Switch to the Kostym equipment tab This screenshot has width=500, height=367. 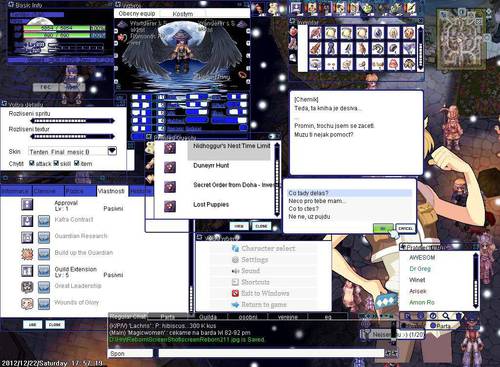pyautogui.click(x=183, y=14)
